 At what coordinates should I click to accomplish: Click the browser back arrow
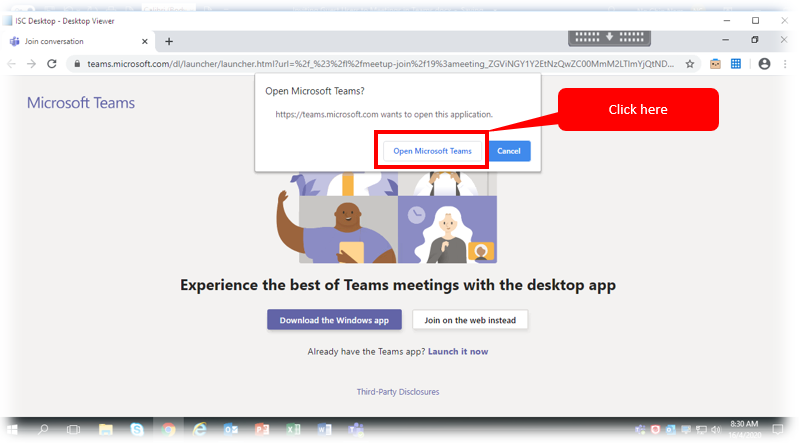pos(13,63)
